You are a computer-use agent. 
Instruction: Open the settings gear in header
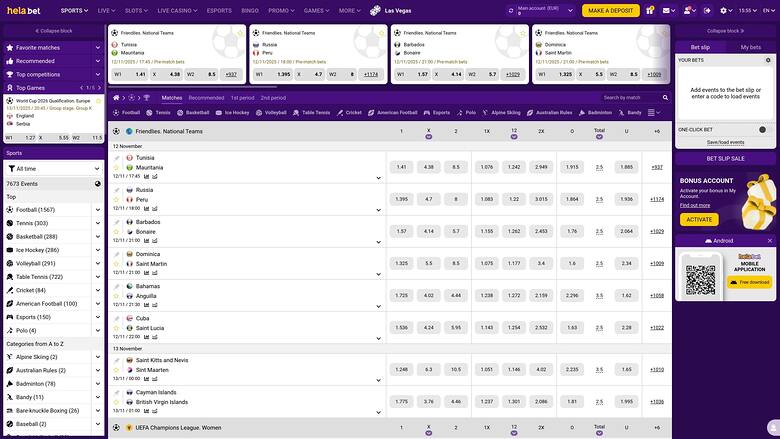(x=724, y=10)
